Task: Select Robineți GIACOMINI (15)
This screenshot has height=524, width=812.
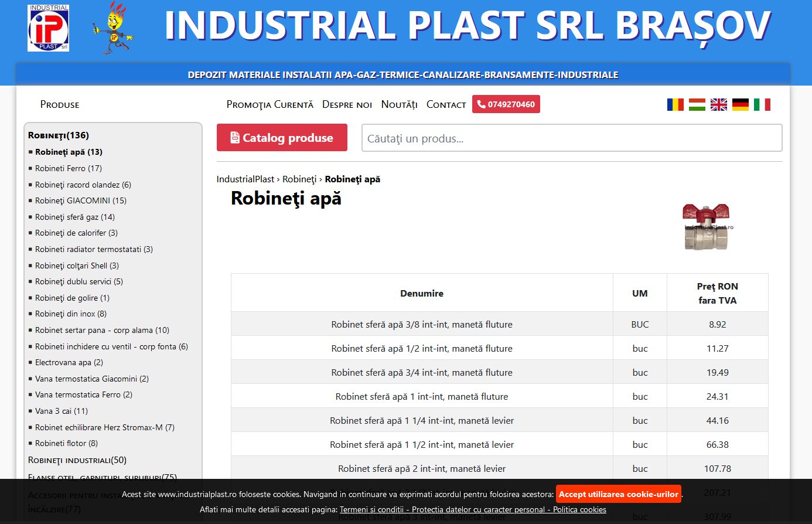Action: click(x=81, y=200)
